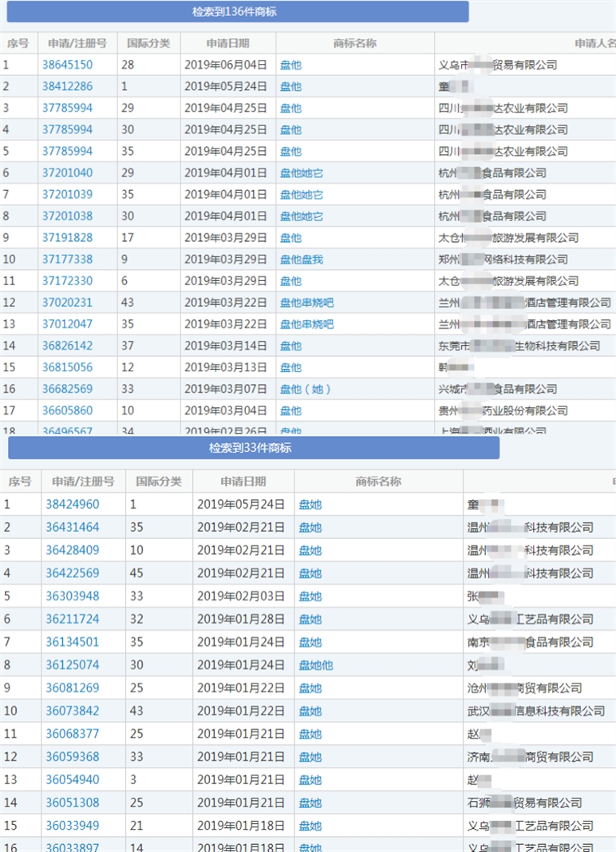
Task: Open the 盘他盘我 trademark link
Action: pos(302,260)
